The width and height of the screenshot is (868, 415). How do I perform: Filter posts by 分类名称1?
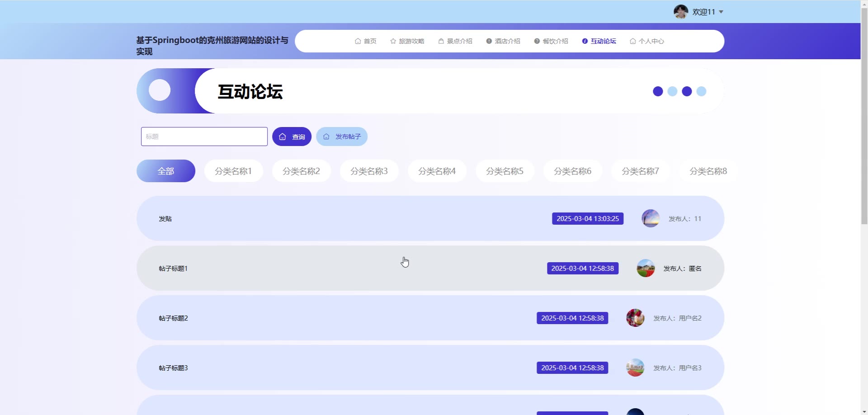point(233,171)
